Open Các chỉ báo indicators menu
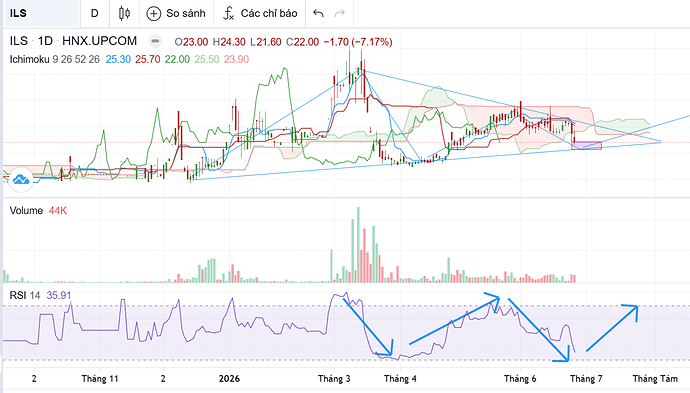This screenshot has height=393, width=690. click(x=260, y=13)
